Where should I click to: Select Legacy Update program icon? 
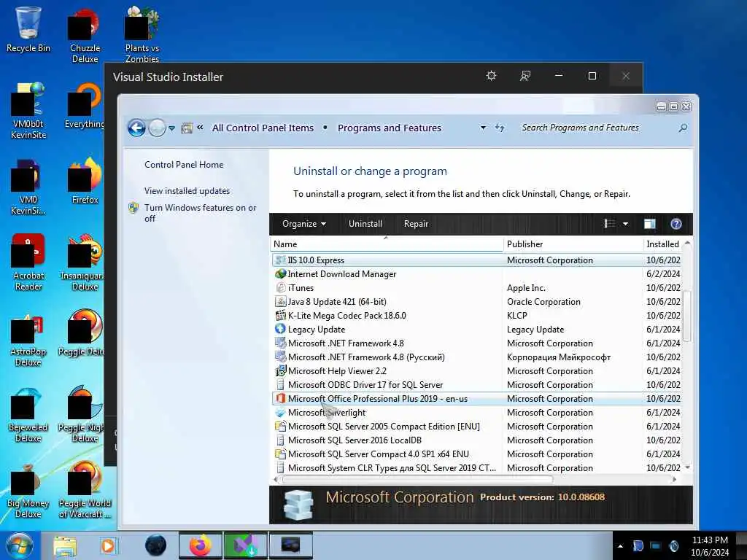point(281,329)
